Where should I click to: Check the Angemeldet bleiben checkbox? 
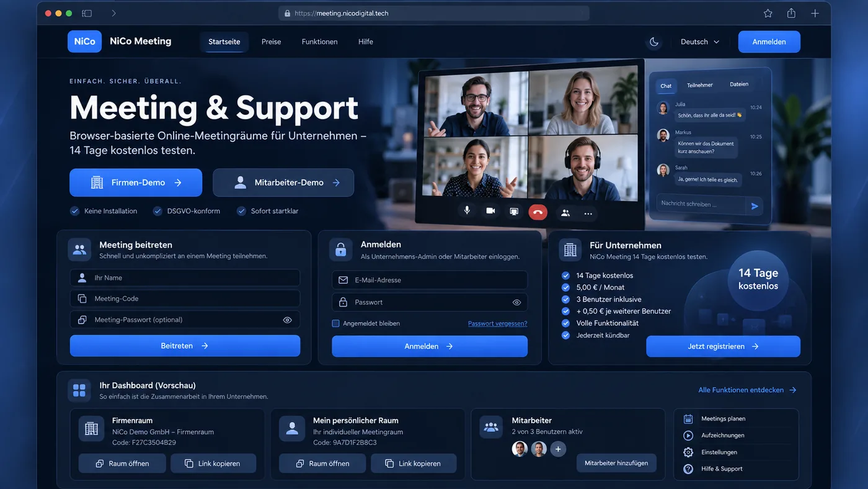[335, 323]
